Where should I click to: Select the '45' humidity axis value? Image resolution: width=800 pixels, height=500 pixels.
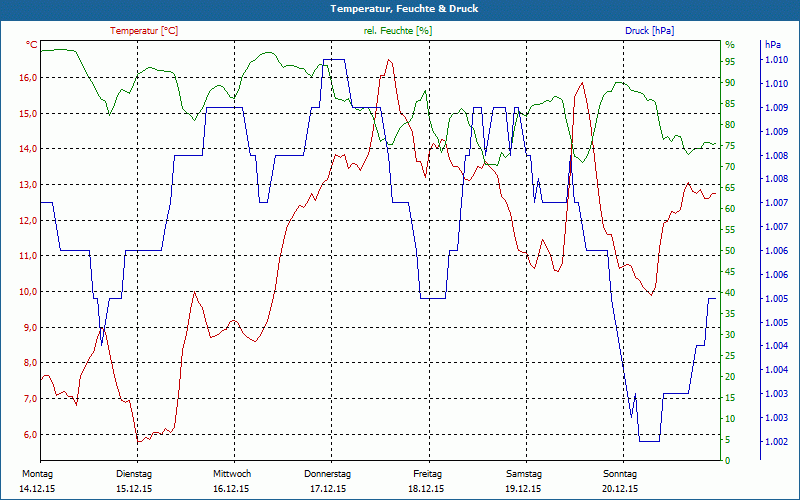730,272
